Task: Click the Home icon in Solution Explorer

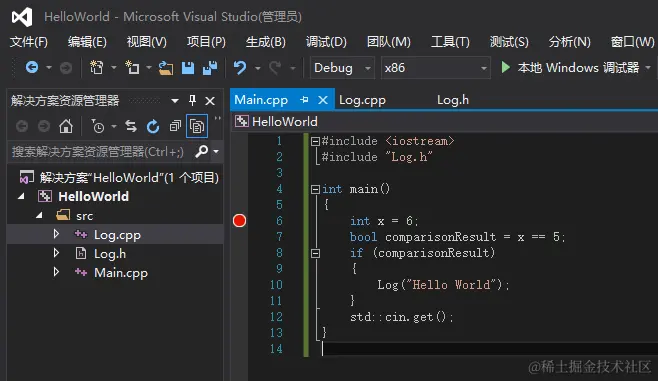Action: 65,126
